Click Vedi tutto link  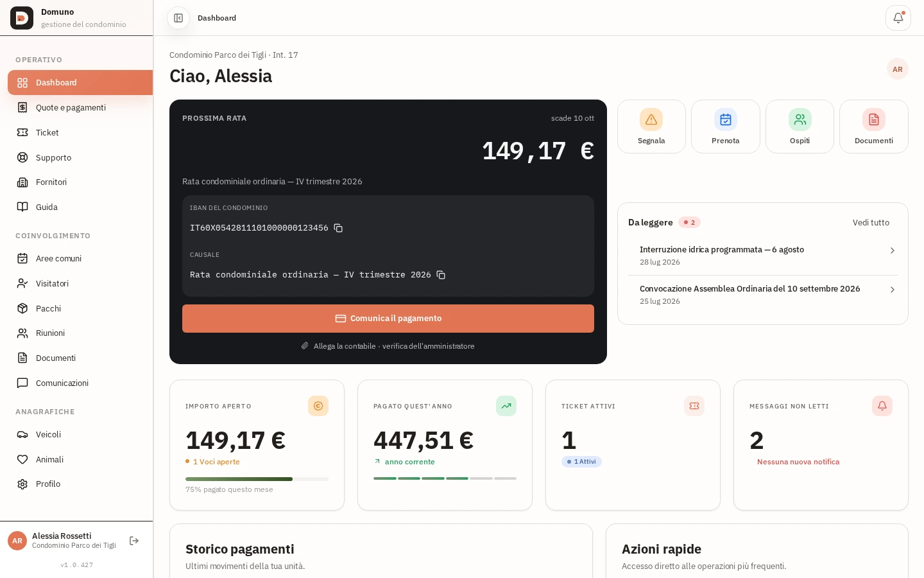click(871, 222)
